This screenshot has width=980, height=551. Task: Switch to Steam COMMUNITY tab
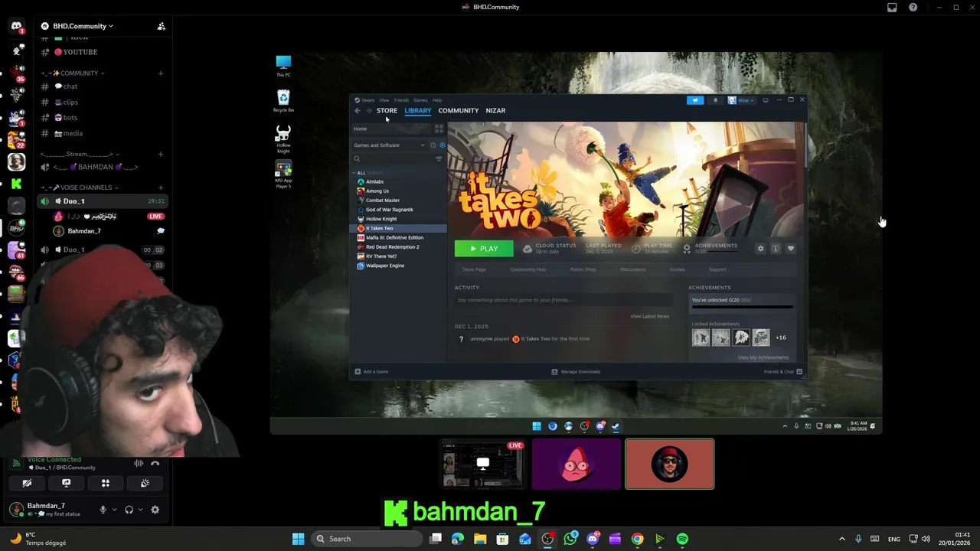click(x=458, y=110)
